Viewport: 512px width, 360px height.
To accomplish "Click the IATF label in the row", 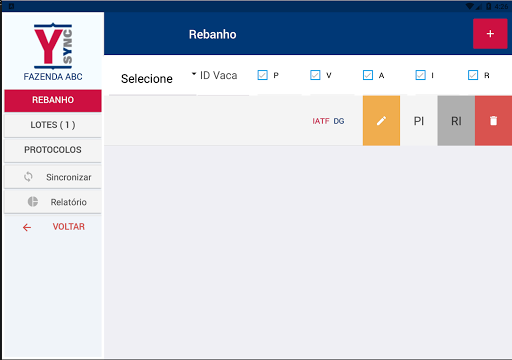I will pos(321,121).
